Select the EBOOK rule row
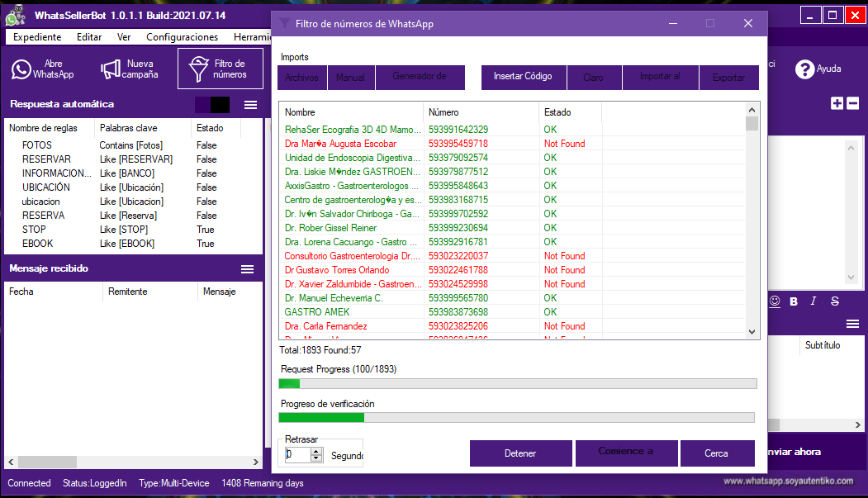Image resolution: width=868 pixels, height=498 pixels. (133, 244)
